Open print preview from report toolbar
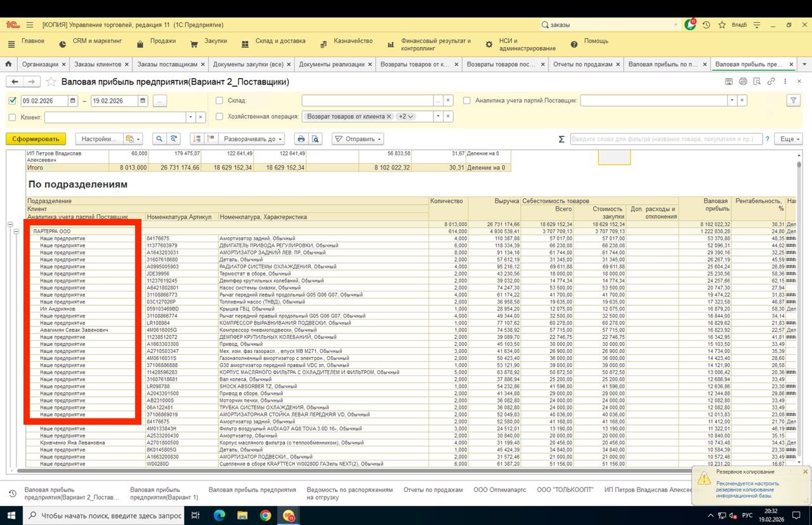The height and width of the screenshot is (525, 812). pos(315,139)
